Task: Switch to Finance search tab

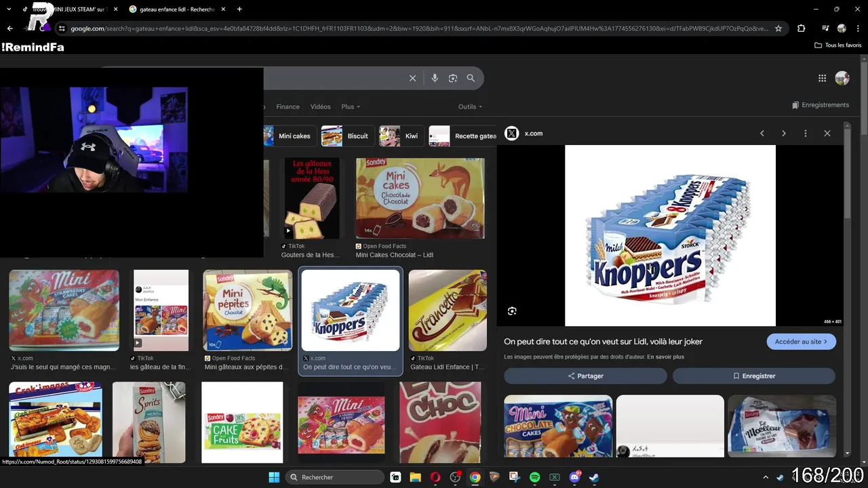Action: [x=288, y=106]
